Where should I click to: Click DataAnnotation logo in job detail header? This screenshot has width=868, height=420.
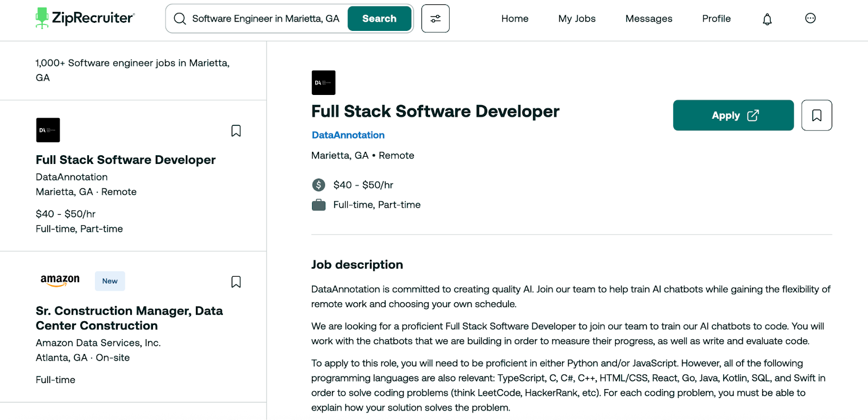click(x=323, y=82)
